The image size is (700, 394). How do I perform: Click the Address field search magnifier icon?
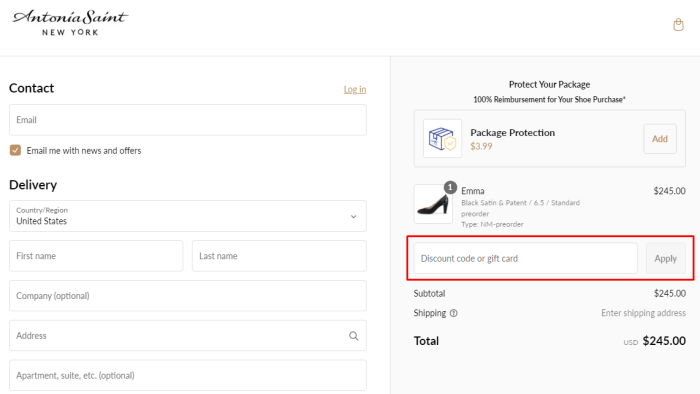click(354, 336)
